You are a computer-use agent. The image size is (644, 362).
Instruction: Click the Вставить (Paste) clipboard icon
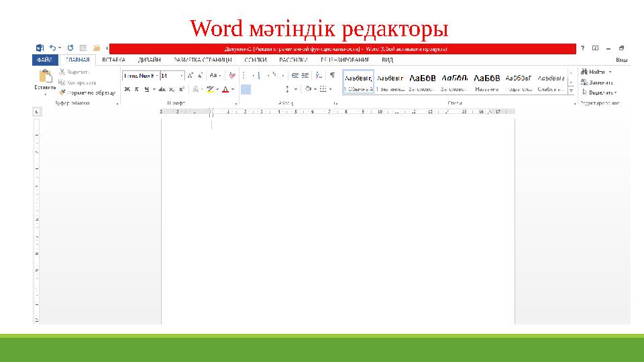(x=45, y=76)
